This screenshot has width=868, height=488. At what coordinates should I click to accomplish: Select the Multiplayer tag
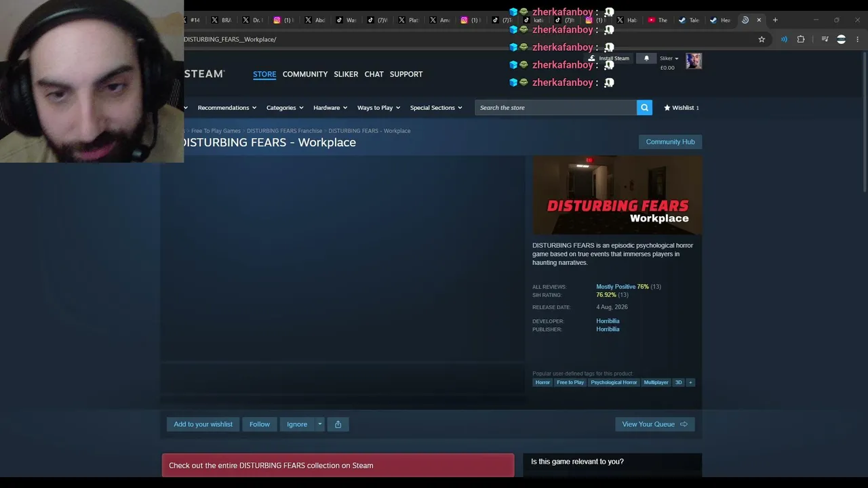[x=656, y=382]
